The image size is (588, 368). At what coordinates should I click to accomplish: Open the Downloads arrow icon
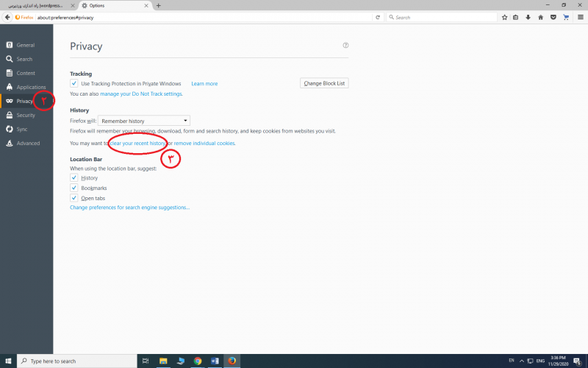point(528,17)
